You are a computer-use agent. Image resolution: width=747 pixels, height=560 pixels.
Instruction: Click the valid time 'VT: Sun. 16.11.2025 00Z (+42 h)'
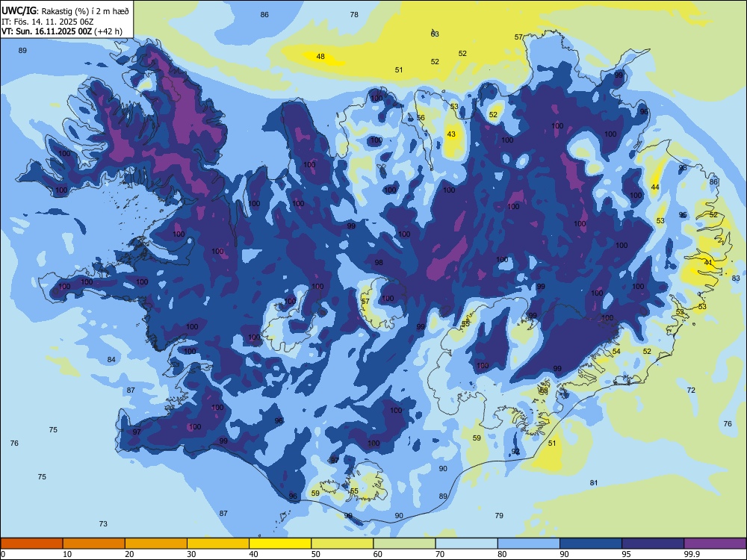pos(62,31)
